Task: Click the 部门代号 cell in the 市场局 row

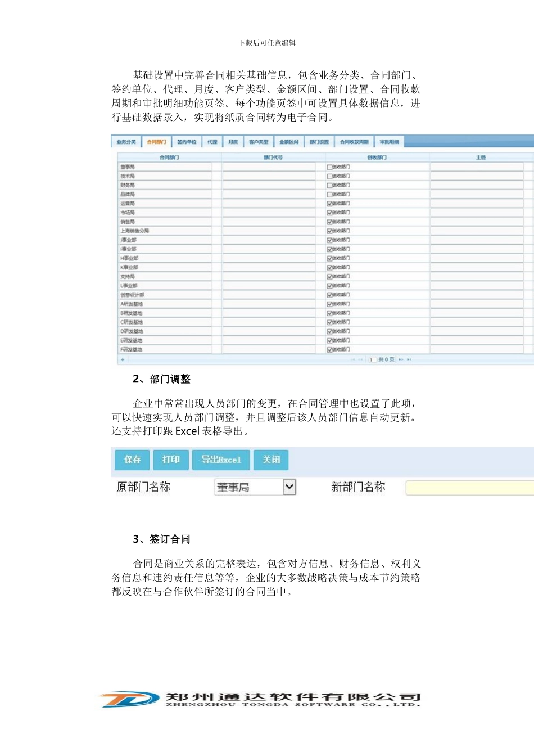Action: click(269, 213)
